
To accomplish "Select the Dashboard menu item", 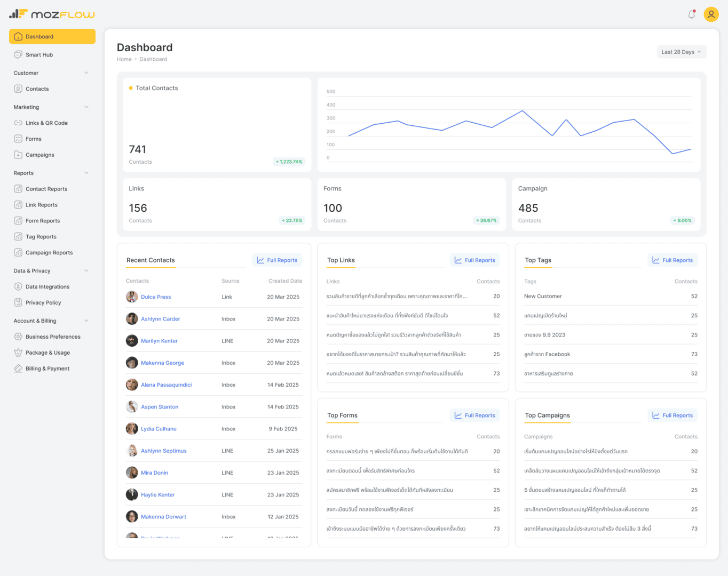I will pyautogui.click(x=52, y=37).
